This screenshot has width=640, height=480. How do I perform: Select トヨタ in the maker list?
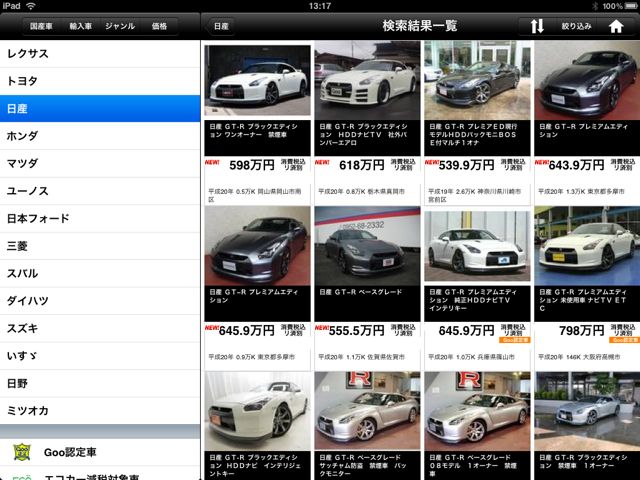pos(100,81)
